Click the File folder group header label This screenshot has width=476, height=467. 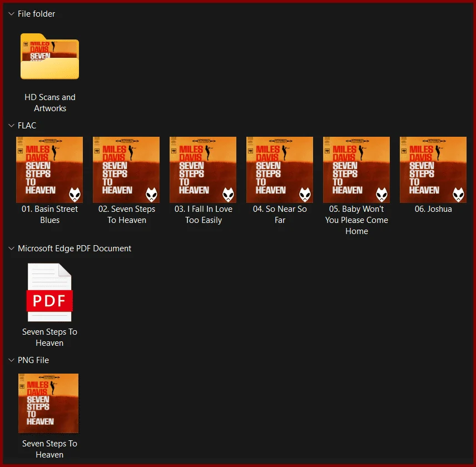point(37,14)
